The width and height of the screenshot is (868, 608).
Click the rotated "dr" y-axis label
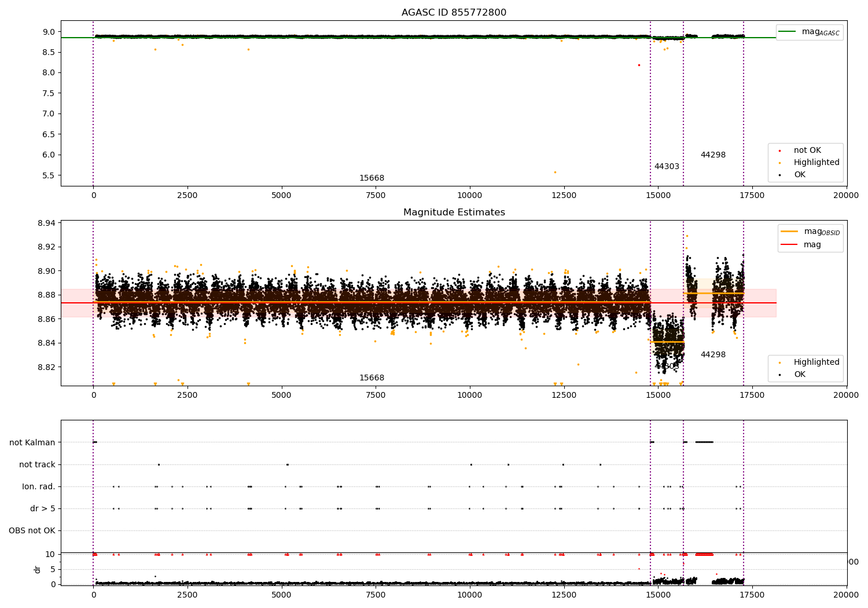[x=38, y=569]
